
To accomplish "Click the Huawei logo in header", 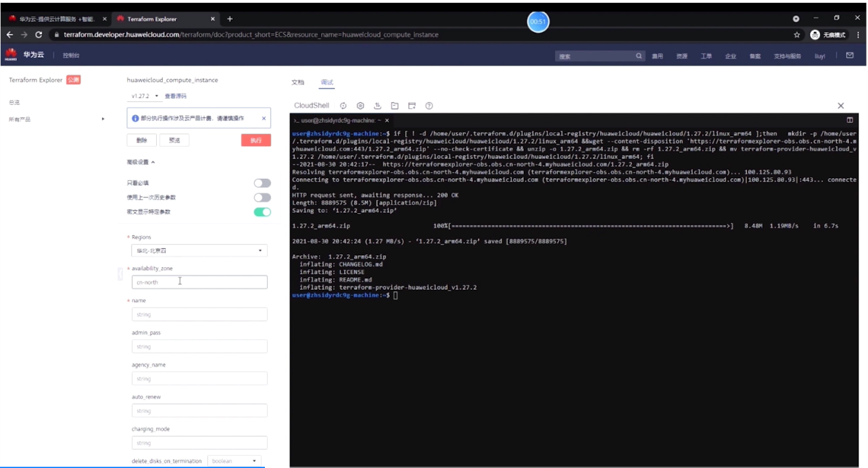I will 11,55.
